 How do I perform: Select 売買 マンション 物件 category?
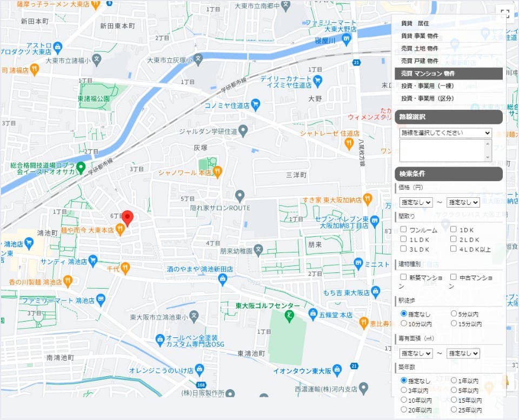coord(449,74)
